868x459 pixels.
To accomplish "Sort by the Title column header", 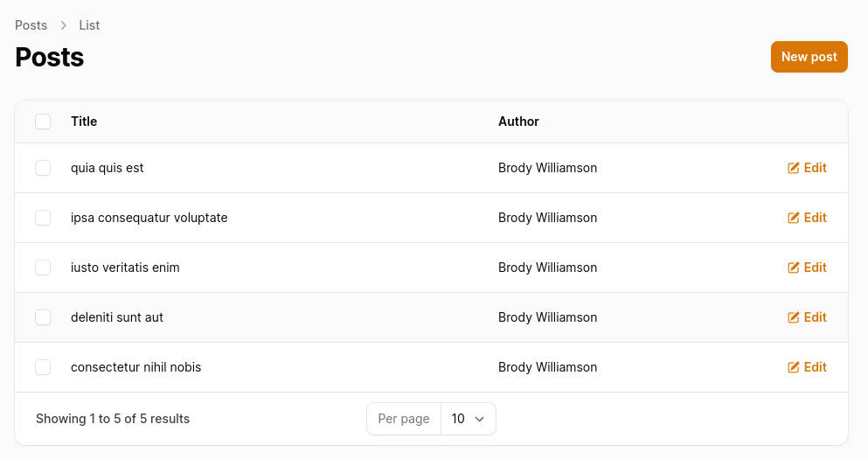I will [84, 122].
